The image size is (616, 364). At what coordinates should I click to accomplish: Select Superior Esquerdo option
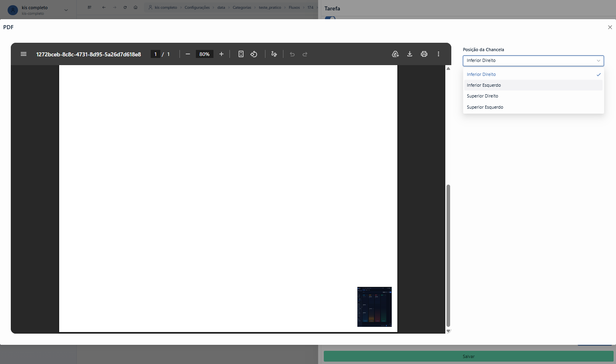coord(533,107)
